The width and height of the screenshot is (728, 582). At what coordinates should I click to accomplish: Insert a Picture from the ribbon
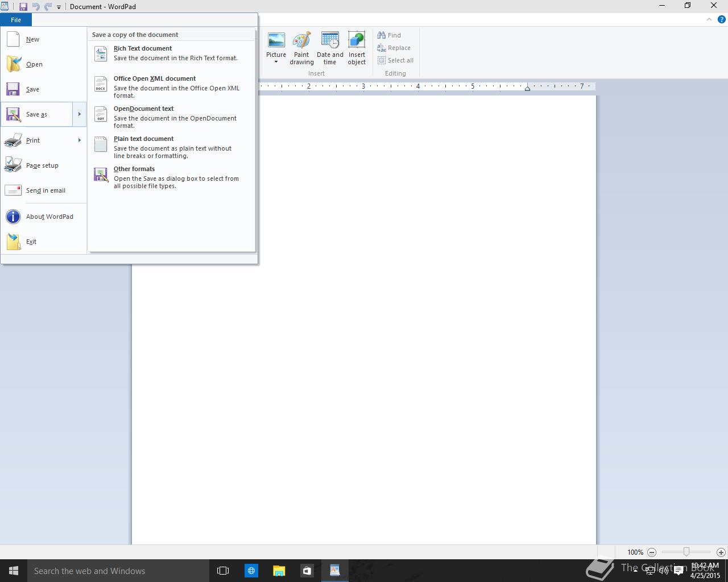pyautogui.click(x=276, y=43)
